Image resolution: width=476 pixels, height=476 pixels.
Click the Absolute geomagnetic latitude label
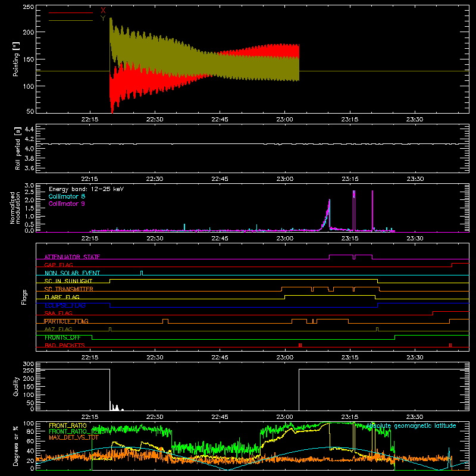click(x=411, y=426)
